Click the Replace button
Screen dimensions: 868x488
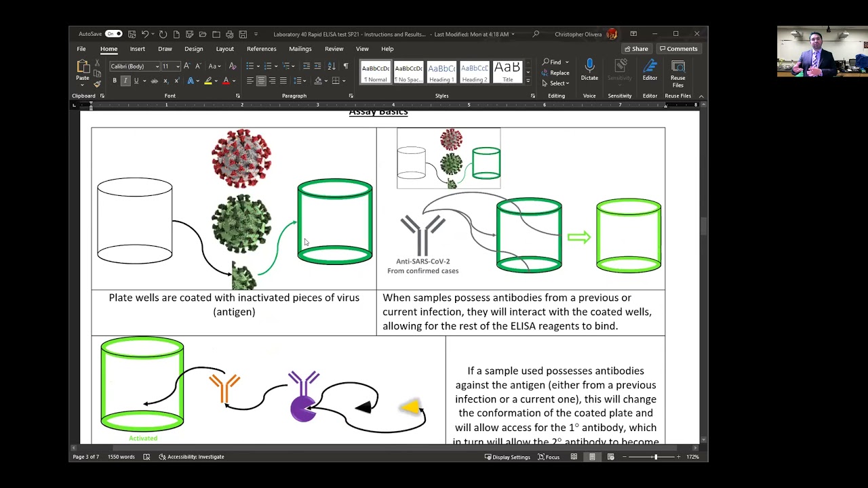555,73
